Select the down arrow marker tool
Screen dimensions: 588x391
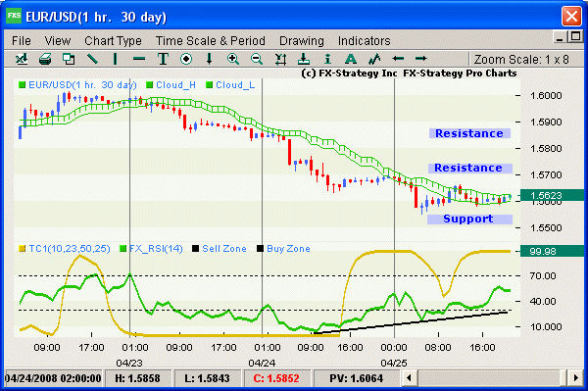click(x=210, y=59)
